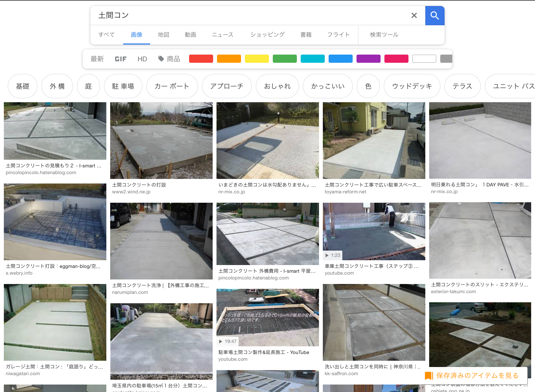Open image 土間コンクリートの見積もり2 thumbnail
This screenshot has height=392, width=535.
pyautogui.click(x=55, y=131)
